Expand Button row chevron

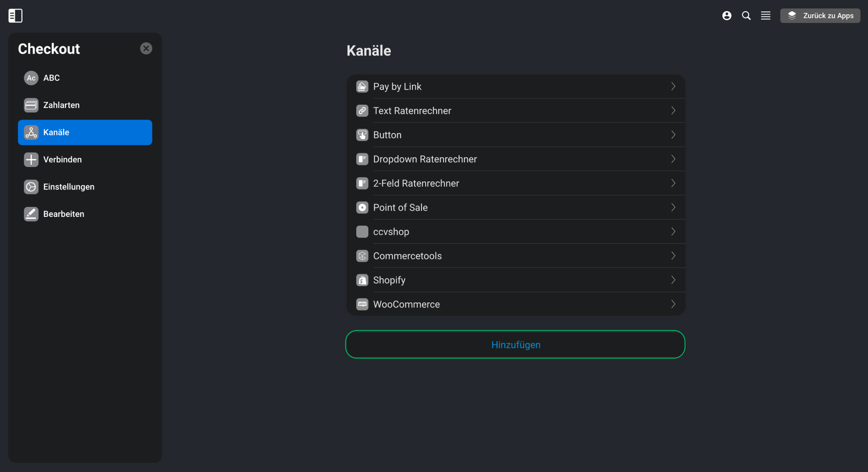pyautogui.click(x=673, y=135)
